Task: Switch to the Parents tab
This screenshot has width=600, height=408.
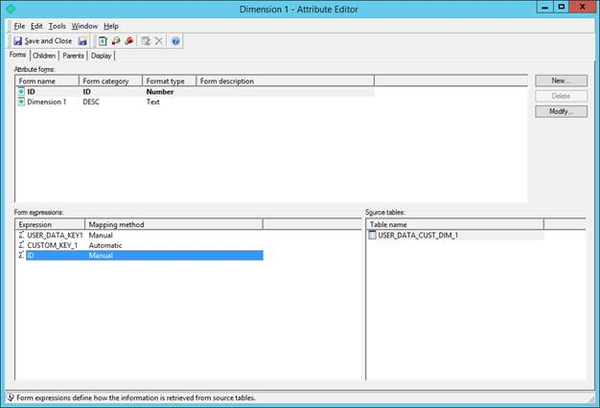Action: click(x=73, y=56)
